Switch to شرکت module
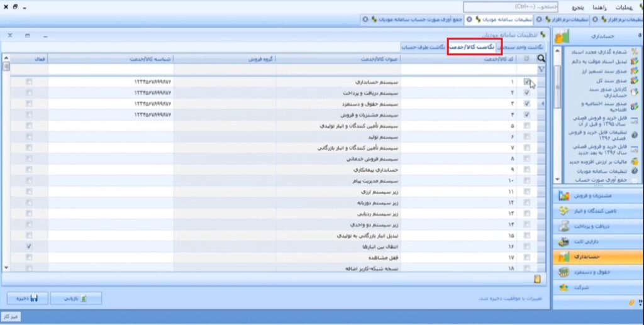This screenshot has width=644, height=325. tap(597, 288)
